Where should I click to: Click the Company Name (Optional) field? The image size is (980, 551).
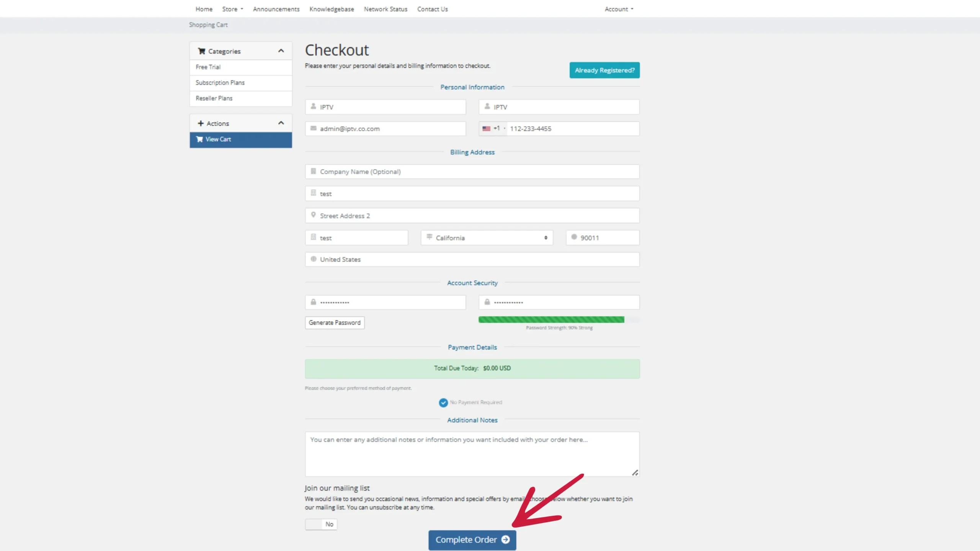click(472, 172)
